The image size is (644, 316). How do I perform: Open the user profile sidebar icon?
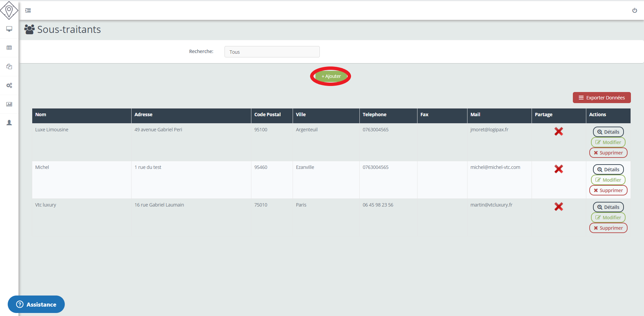point(9,123)
